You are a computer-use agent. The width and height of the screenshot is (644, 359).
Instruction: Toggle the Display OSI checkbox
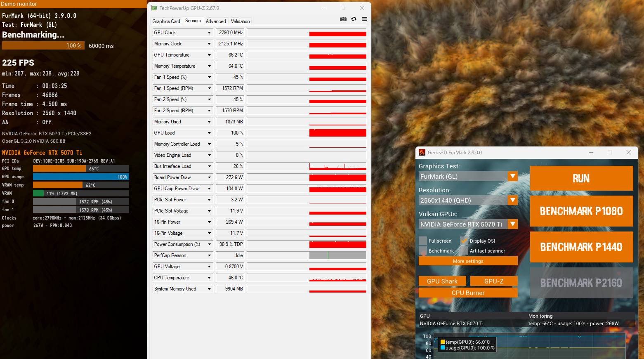tap(464, 241)
